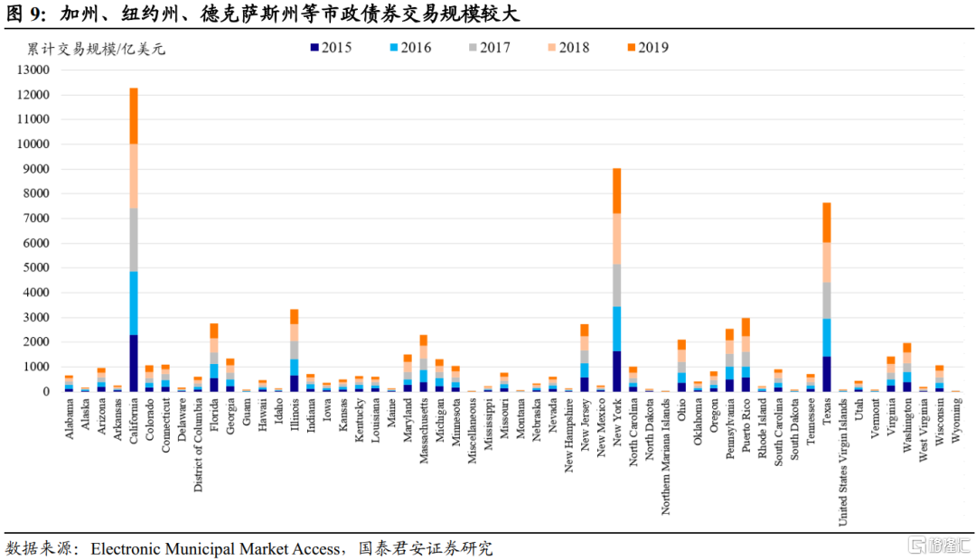The image size is (976, 560).
Task: Click the Northern Mariana Islands label
Action: (x=666, y=457)
